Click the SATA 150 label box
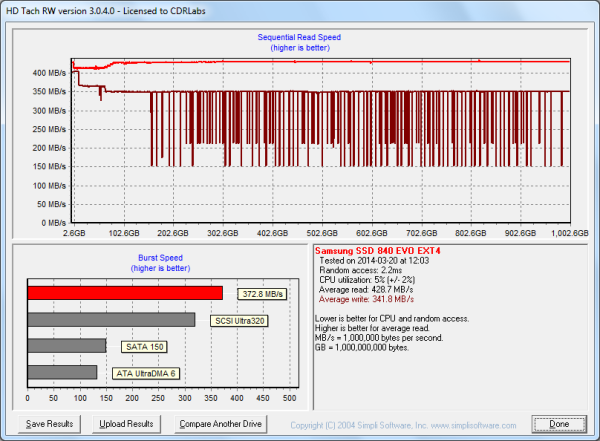The width and height of the screenshot is (600, 441). (x=143, y=347)
